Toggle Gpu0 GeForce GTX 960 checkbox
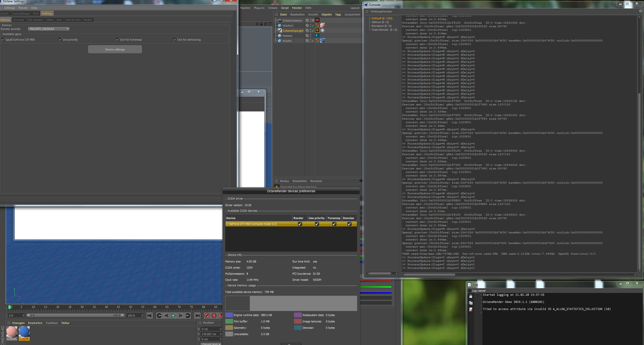This screenshot has width=644, height=345. 3,40
